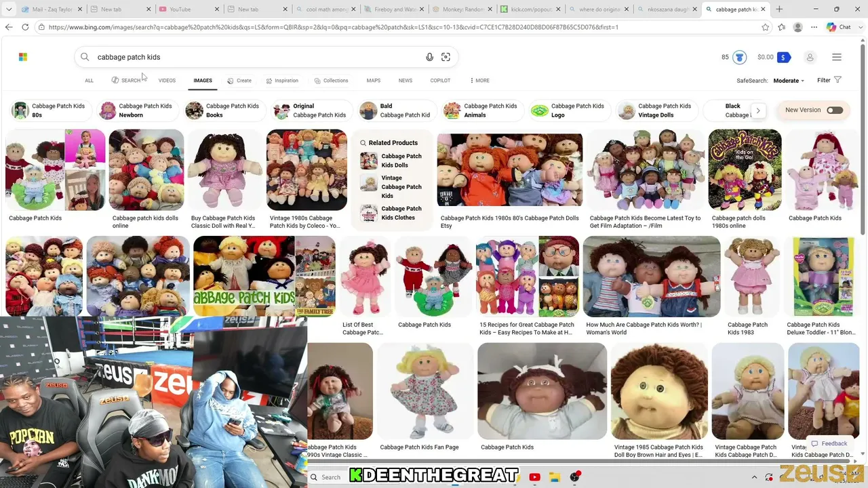The height and width of the screenshot is (488, 868).
Task: Open related product Cabbage Patch Kids Dolls
Action: click(x=392, y=161)
